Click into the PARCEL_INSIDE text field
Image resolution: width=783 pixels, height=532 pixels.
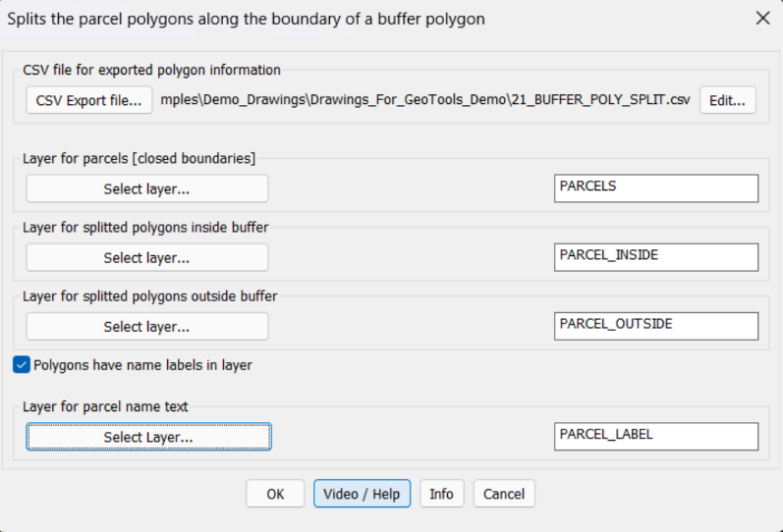655,257
